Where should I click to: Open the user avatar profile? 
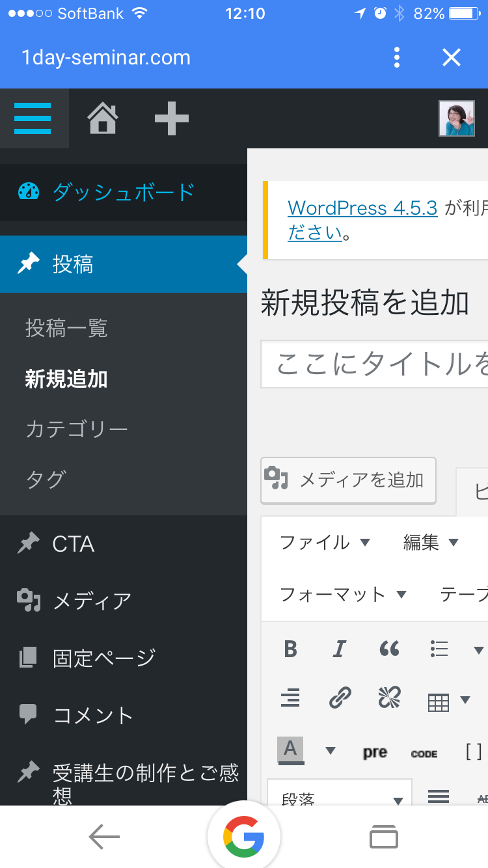click(x=457, y=118)
